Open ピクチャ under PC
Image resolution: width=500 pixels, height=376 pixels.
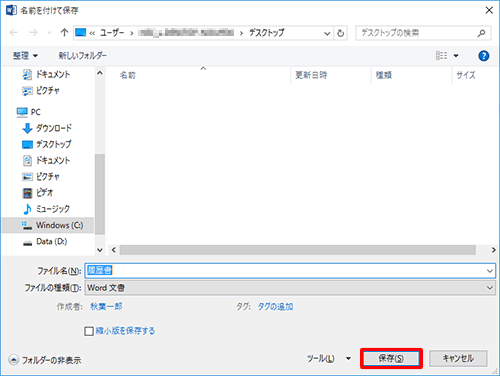(41, 176)
